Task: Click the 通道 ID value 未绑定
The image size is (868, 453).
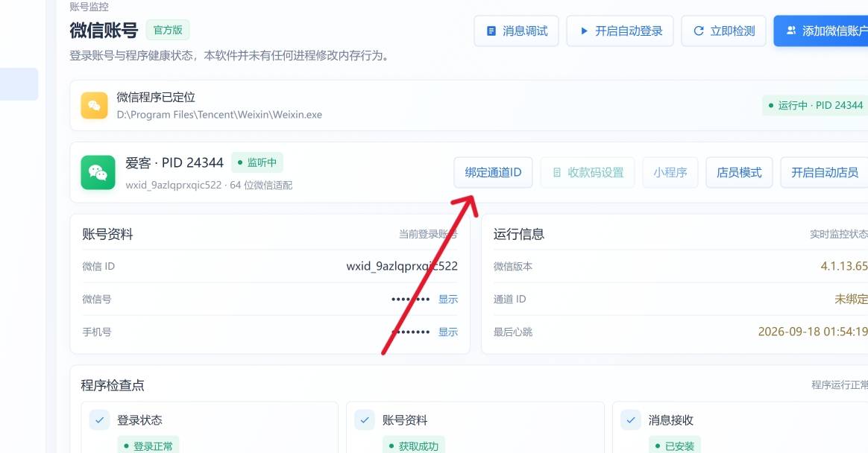Action: 852,300
